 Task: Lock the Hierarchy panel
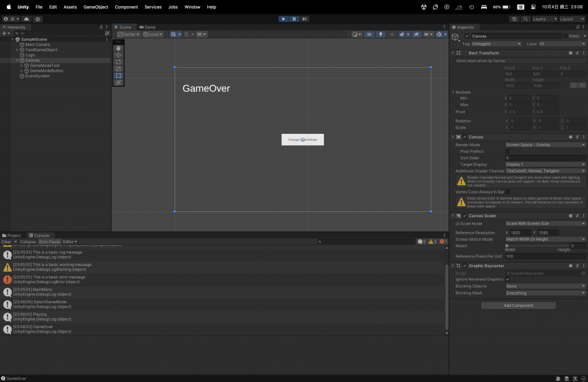pyautogui.click(x=101, y=27)
